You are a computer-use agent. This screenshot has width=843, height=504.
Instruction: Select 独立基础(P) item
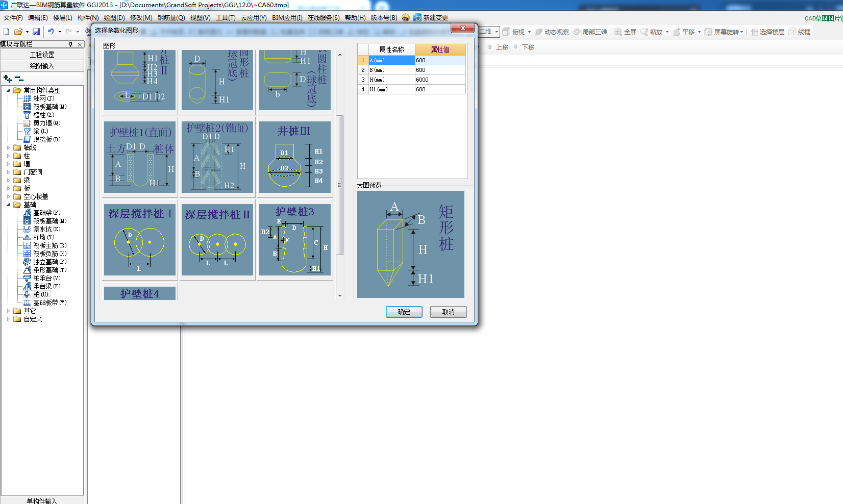pyautogui.click(x=50, y=262)
